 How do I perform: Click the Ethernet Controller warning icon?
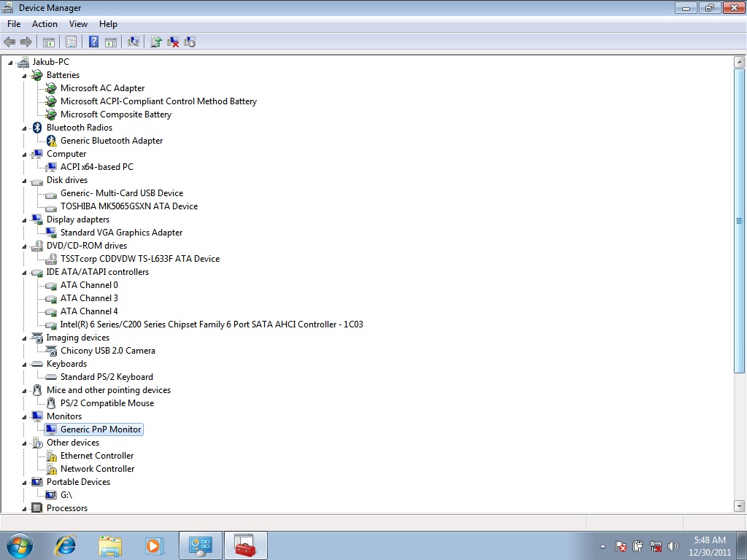pyautogui.click(x=51, y=456)
